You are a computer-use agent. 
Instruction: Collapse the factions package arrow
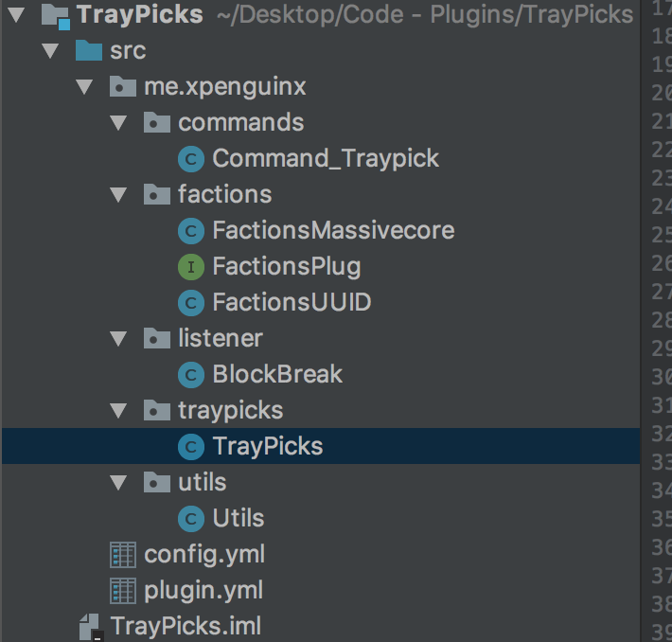click(x=119, y=195)
